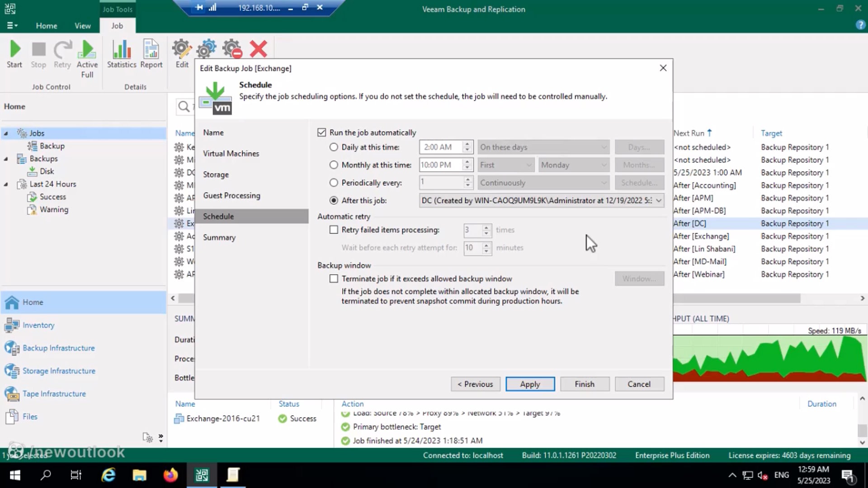This screenshot has height=488, width=868.
Task: Click the horizontal scrollbar under job list
Action: coord(737,298)
